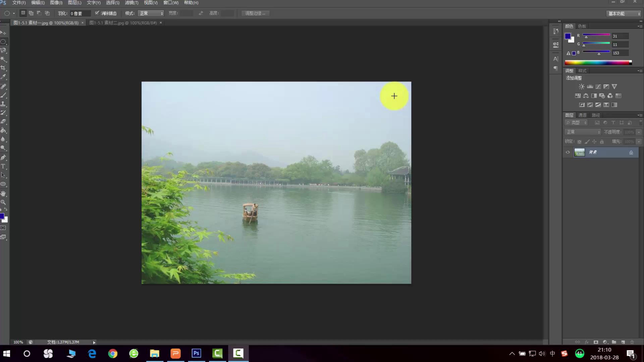Select the Paint Bucket tool
The width and height of the screenshot is (644, 362).
(x=3, y=130)
